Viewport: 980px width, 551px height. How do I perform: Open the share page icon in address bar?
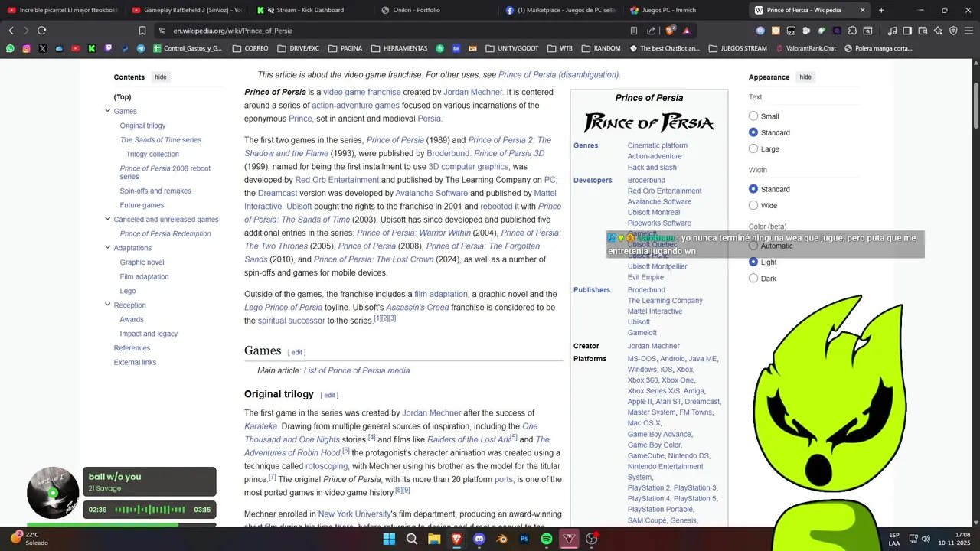(651, 31)
